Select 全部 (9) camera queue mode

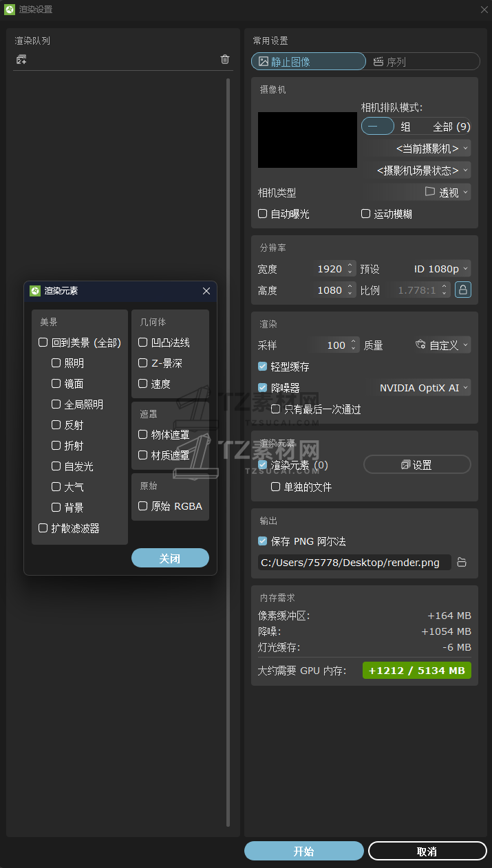(x=451, y=127)
